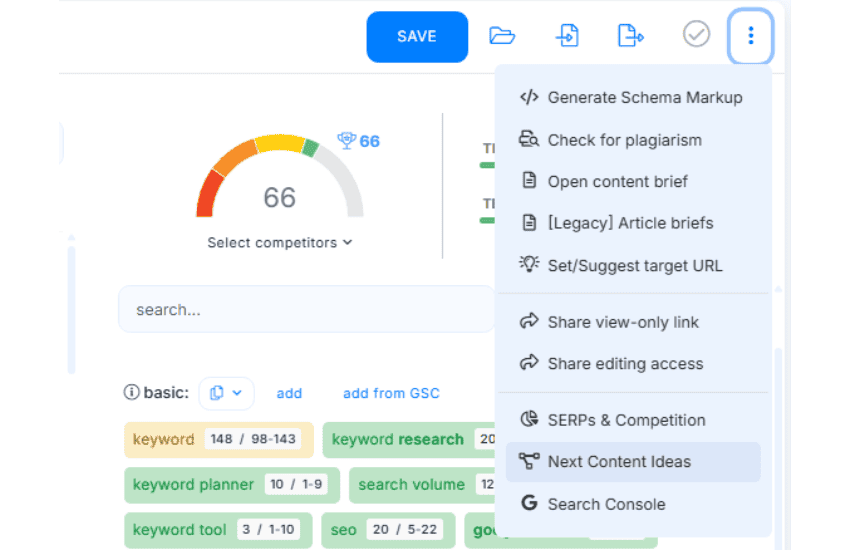The image size is (850, 550).
Task: Click Set/Suggest target URL
Action: (x=633, y=265)
